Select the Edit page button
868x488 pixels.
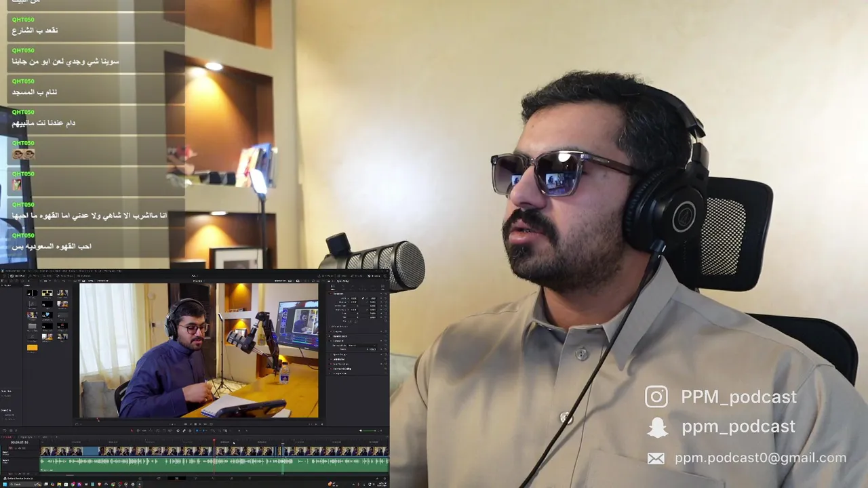coord(177,478)
